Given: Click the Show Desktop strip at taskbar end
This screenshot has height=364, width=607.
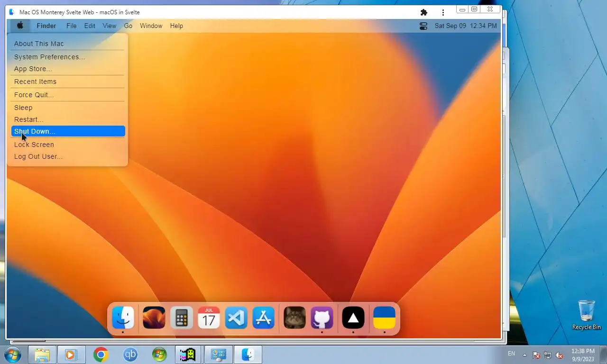Looking at the screenshot, I should coord(603,355).
